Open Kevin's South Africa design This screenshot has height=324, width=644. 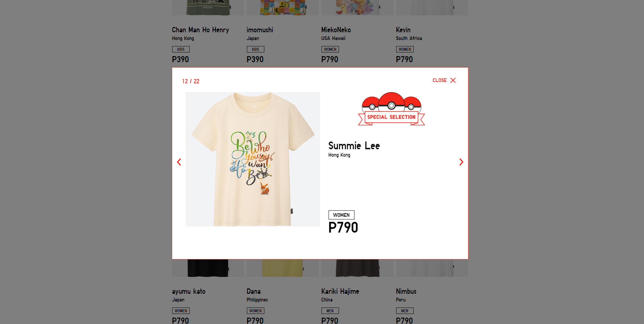pos(403,30)
